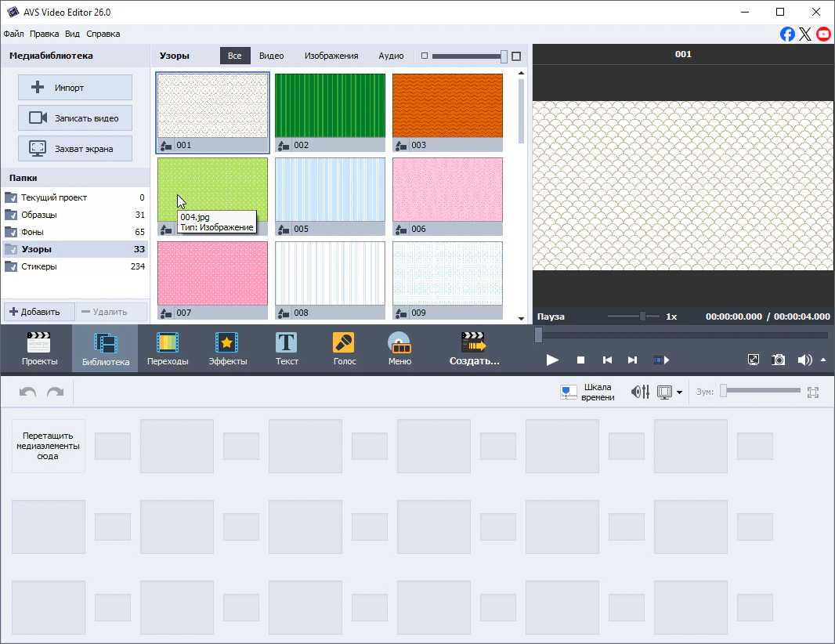The image size is (835, 644).
Task: Toggle the Образцы folder checkbox
Action: point(11,215)
